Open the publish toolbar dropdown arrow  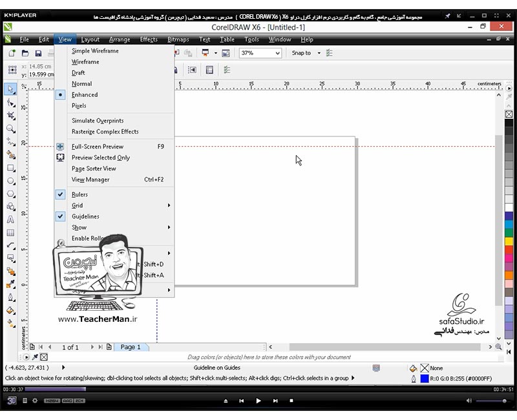tap(216, 53)
